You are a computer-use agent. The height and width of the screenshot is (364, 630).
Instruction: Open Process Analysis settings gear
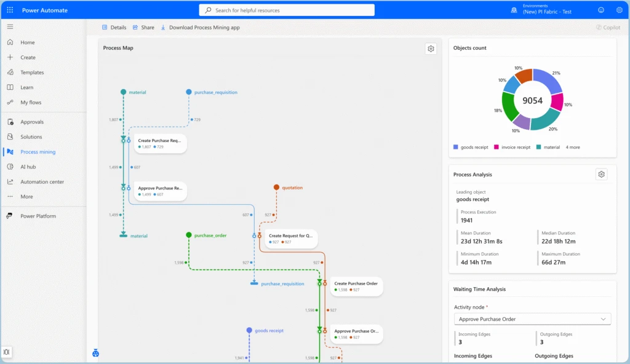601,175
